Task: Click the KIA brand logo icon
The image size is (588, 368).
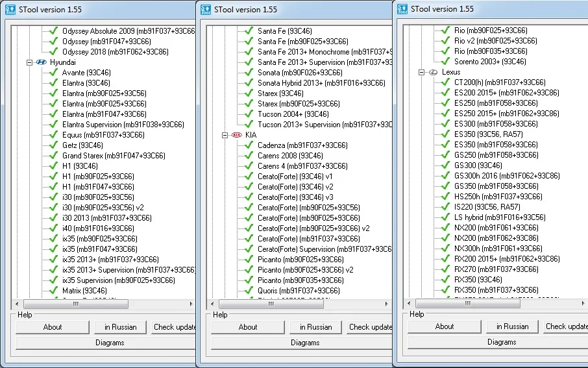Action: (237, 135)
